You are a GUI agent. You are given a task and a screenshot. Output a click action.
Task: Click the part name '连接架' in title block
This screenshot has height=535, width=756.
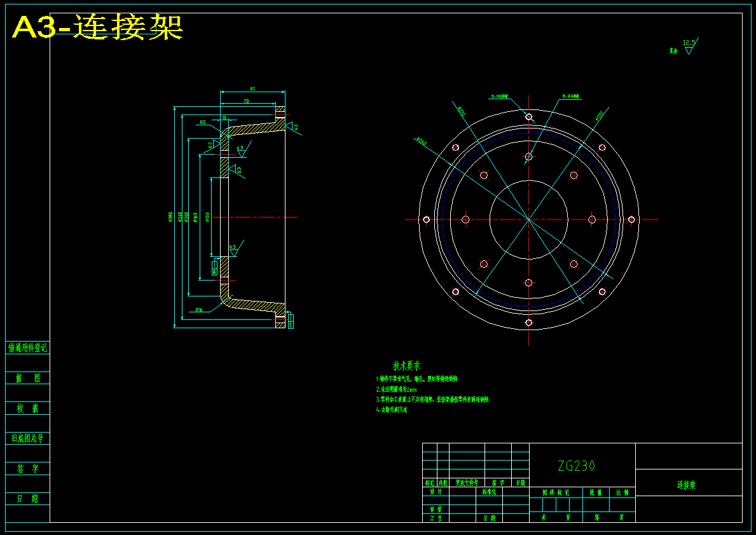point(686,485)
